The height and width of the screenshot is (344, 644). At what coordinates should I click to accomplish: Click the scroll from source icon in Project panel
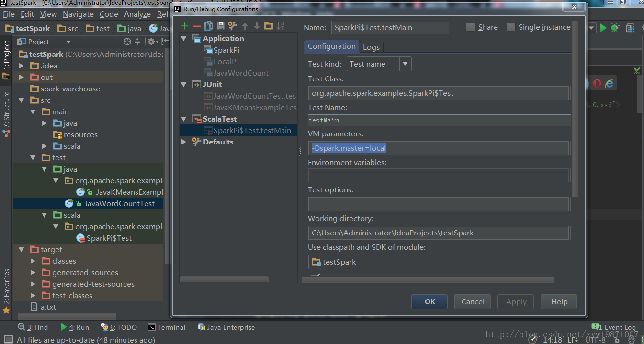click(127, 42)
